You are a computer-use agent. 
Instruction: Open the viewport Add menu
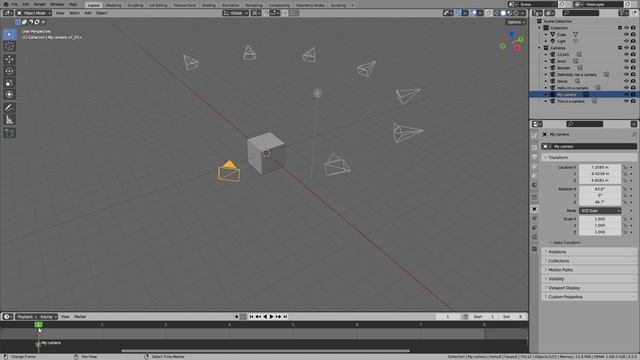click(x=88, y=13)
